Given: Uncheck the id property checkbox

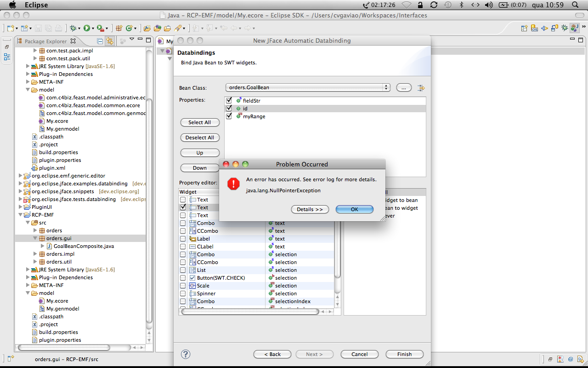Looking at the screenshot, I should tap(229, 108).
